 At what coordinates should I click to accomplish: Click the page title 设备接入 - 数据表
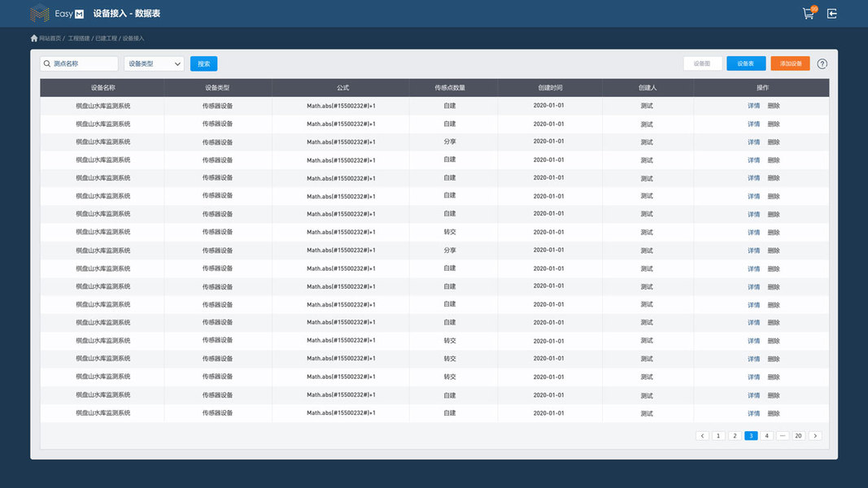pos(127,13)
